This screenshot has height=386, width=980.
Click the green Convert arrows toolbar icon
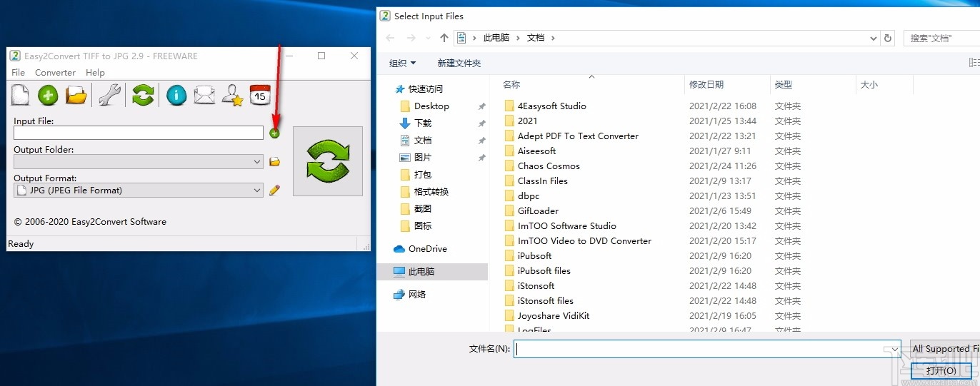click(x=143, y=95)
